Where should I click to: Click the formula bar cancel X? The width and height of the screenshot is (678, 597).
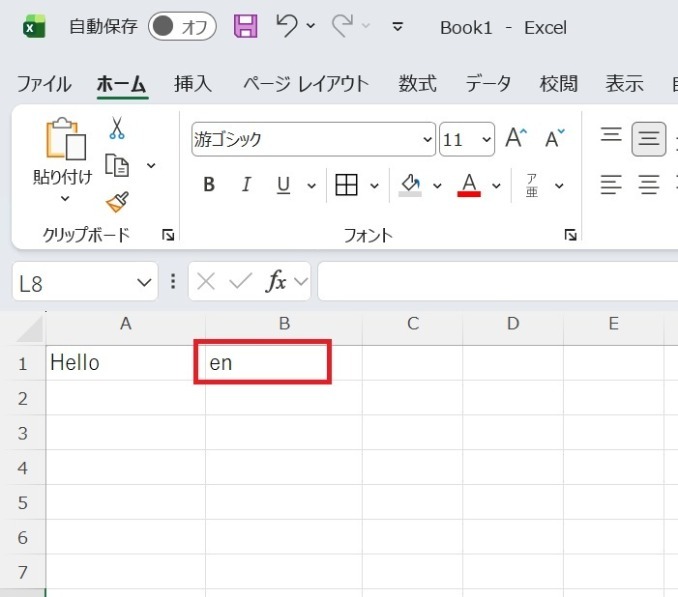(x=206, y=282)
